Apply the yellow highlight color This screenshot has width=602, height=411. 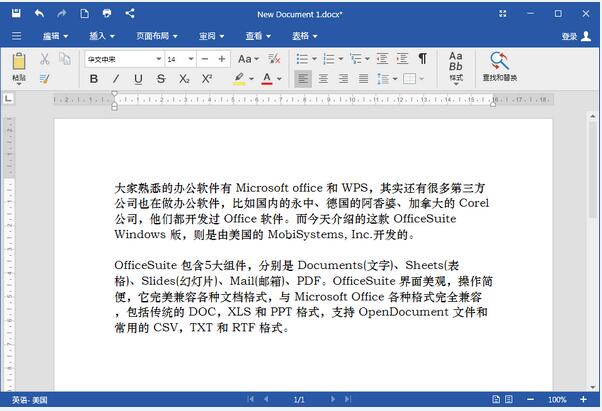point(239,79)
